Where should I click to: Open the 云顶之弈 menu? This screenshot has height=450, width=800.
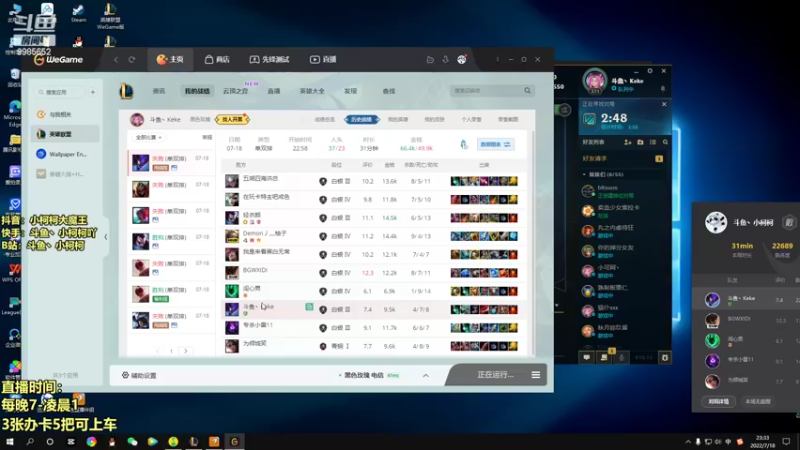pyautogui.click(x=235, y=91)
